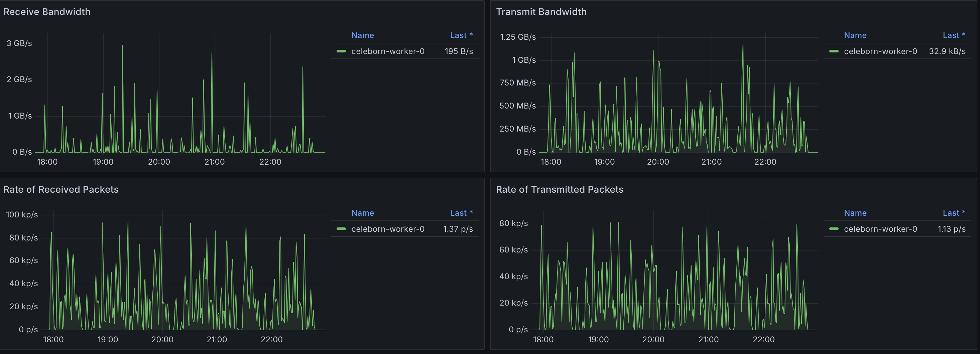The width and height of the screenshot is (980, 354).
Task: Click the 195 B/s value in Receive Bandwidth legend
Action: [x=459, y=51]
